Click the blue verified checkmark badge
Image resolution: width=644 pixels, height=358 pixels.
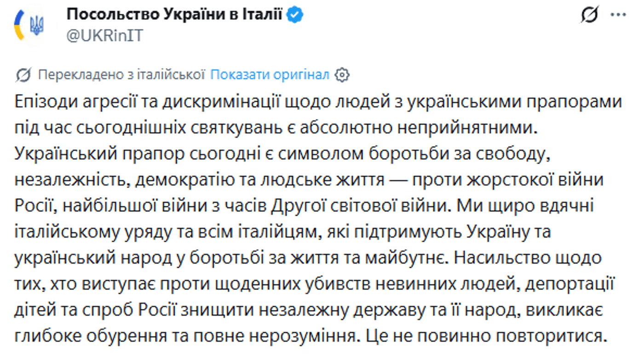tap(295, 16)
